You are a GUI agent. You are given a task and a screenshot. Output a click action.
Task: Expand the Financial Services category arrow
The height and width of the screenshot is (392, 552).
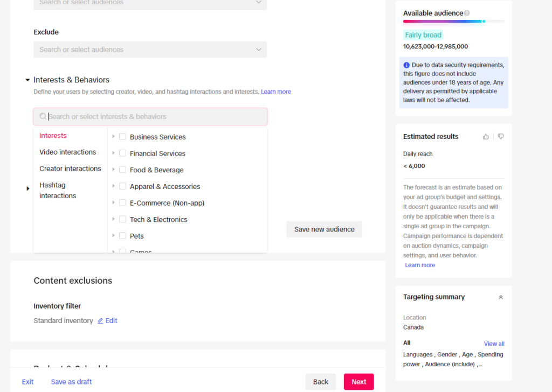click(113, 153)
